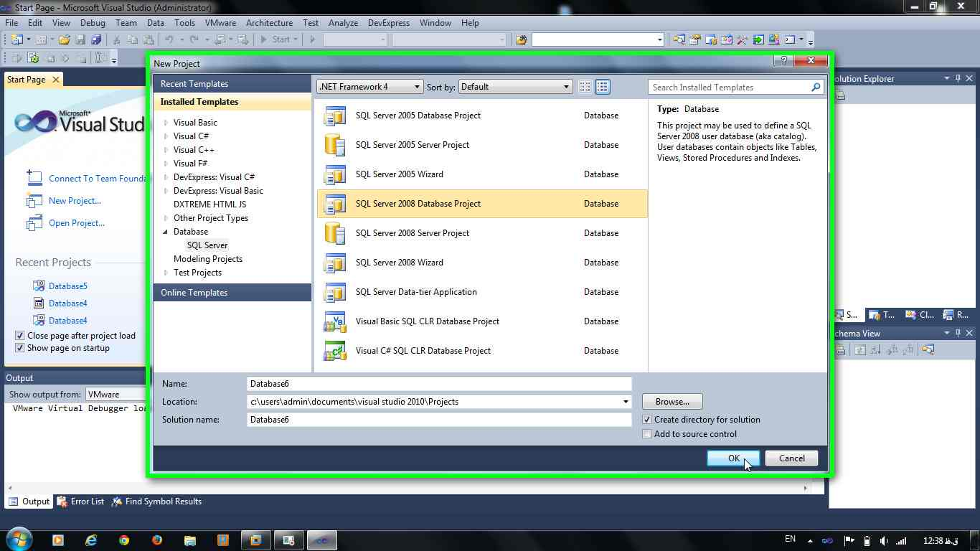This screenshot has width=980, height=551.
Task: Click the Browse... button
Action: coord(672,402)
